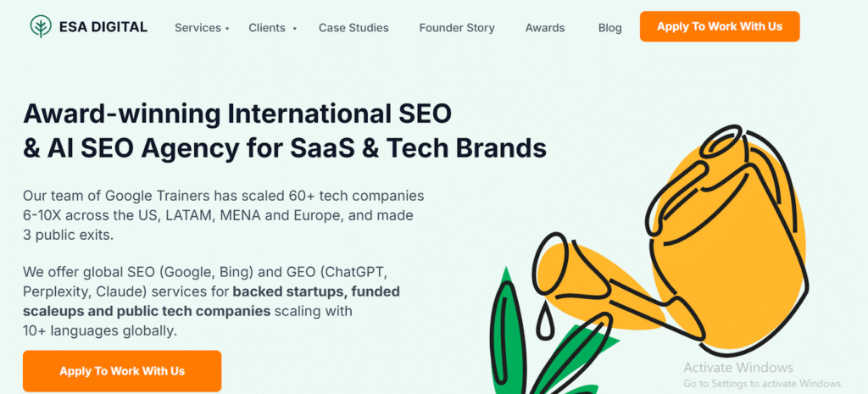Click the ESA Digital leaf logo icon
Viewport: 868px width, 394px height.
[39, 27]
